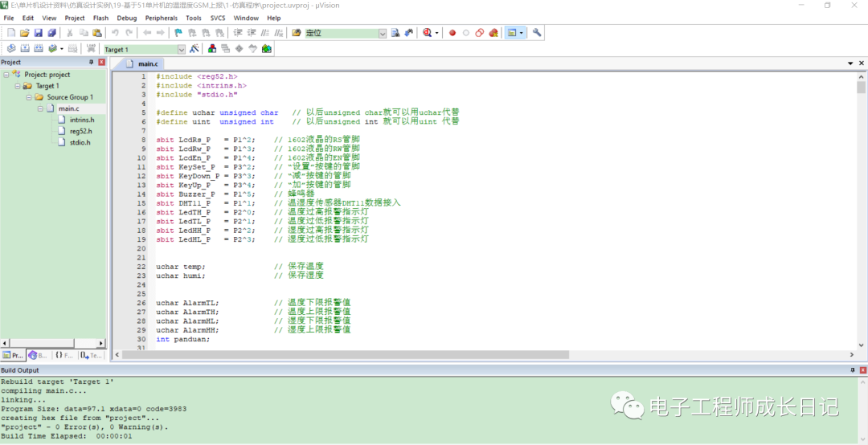Select reg52.h in the project tree
Screen dimensions: 868x445
pyautogui.click(x=80, y=131)
